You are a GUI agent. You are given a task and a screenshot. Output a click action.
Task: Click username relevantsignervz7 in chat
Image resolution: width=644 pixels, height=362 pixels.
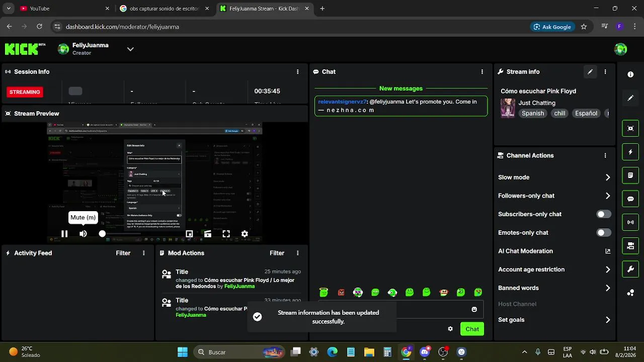click(342, 102)
